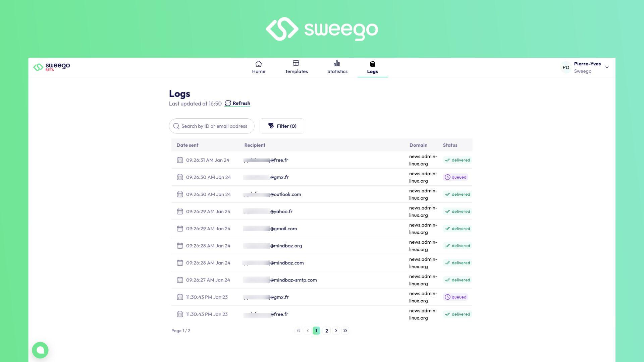Image resolution: width=644 pixels, height=362 pixels.
Task: Click the Filter icon button
Action: (x=271, y=126)
